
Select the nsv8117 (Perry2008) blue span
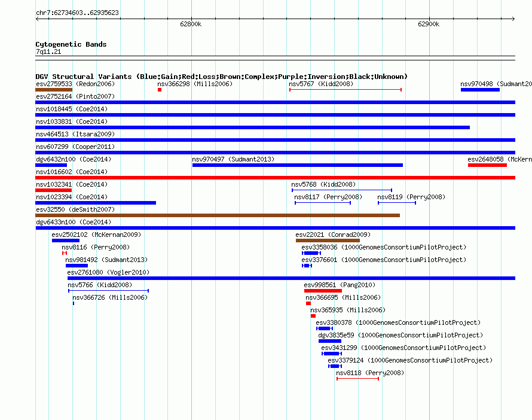[323, 203]
